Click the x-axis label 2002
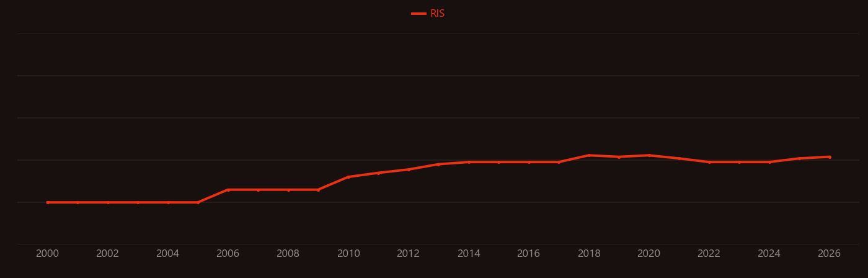This screenshot has width=868, height=278. [108, 254]
